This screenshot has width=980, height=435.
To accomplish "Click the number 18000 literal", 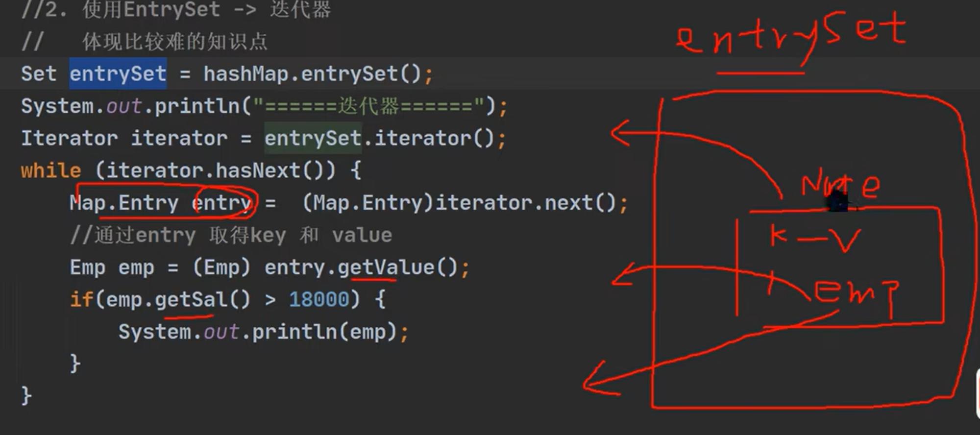I will (318, 299).
